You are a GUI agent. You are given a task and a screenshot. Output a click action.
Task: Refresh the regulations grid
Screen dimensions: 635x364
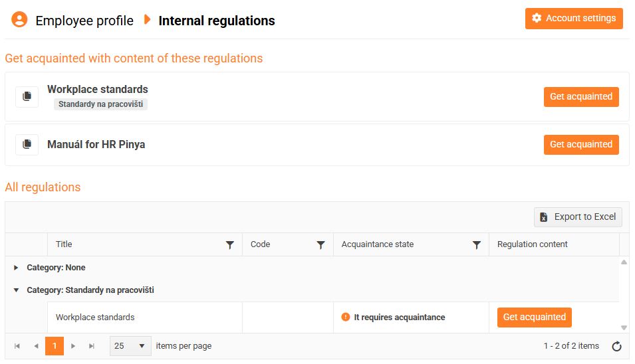(616, 346)
